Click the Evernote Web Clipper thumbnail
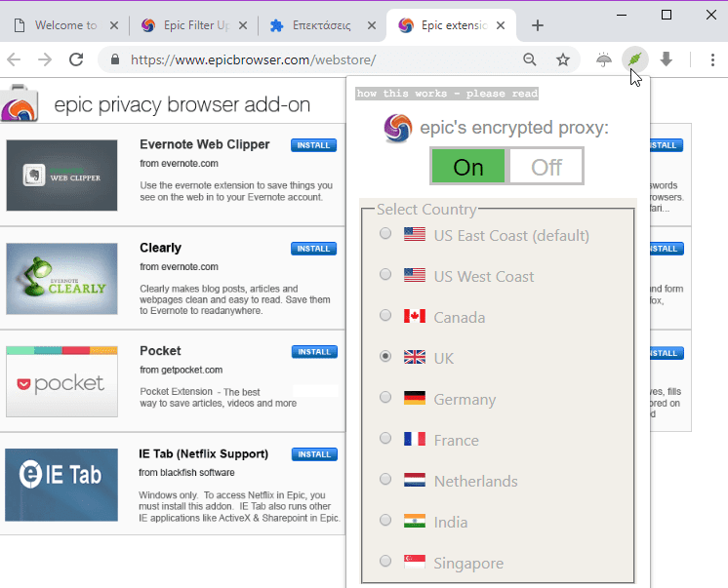728x588 pixels. click(x=61, y=176)
